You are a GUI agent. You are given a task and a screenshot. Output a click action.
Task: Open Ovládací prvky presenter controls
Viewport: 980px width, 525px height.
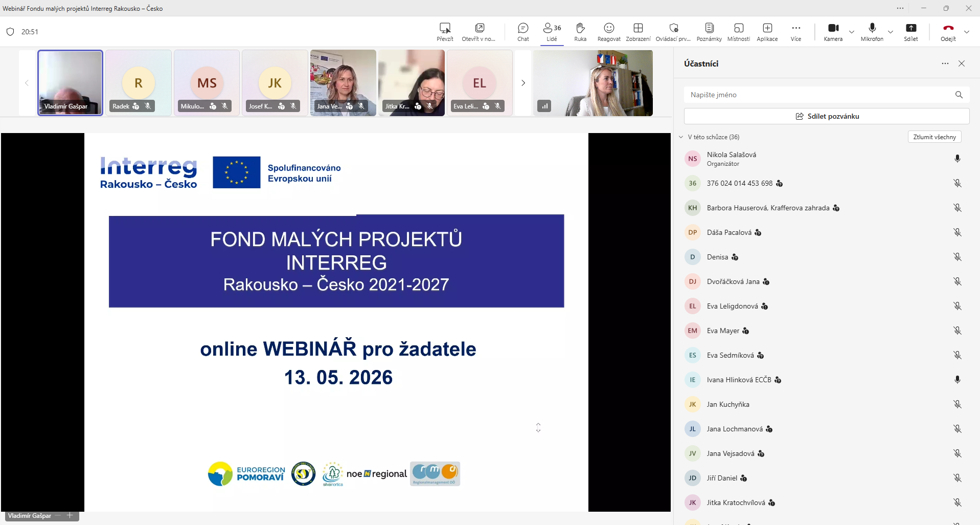point(673,32)
